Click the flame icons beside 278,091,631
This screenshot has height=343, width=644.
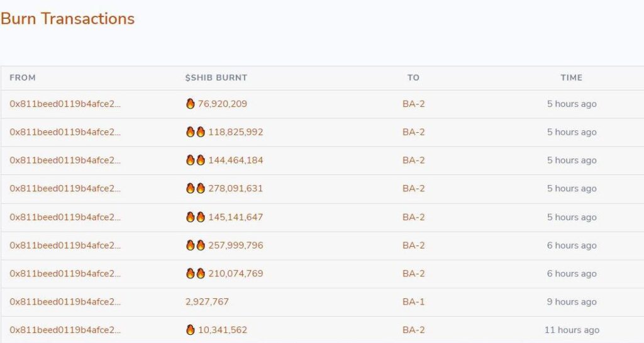[196, 188]
